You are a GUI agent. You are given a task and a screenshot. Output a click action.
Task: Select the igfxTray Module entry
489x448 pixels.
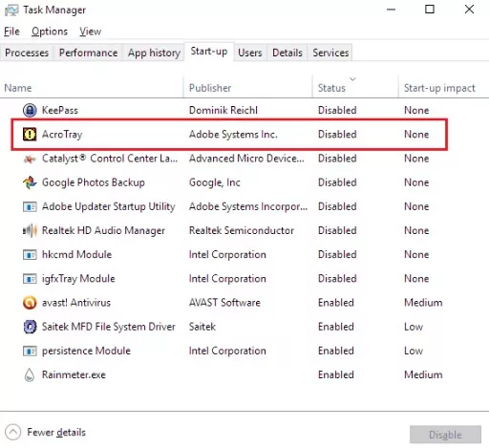[x=78, y=279]
